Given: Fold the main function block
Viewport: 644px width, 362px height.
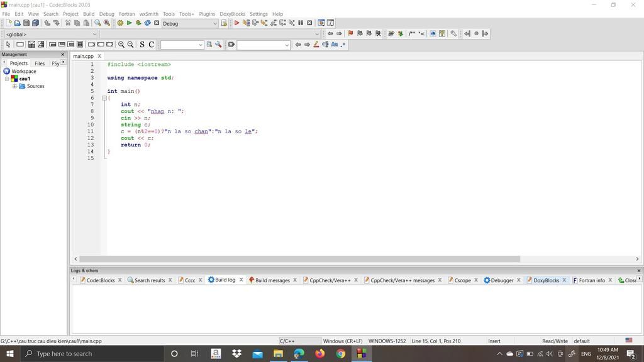Looking at the screenshot, I should (x=104, y=98).
